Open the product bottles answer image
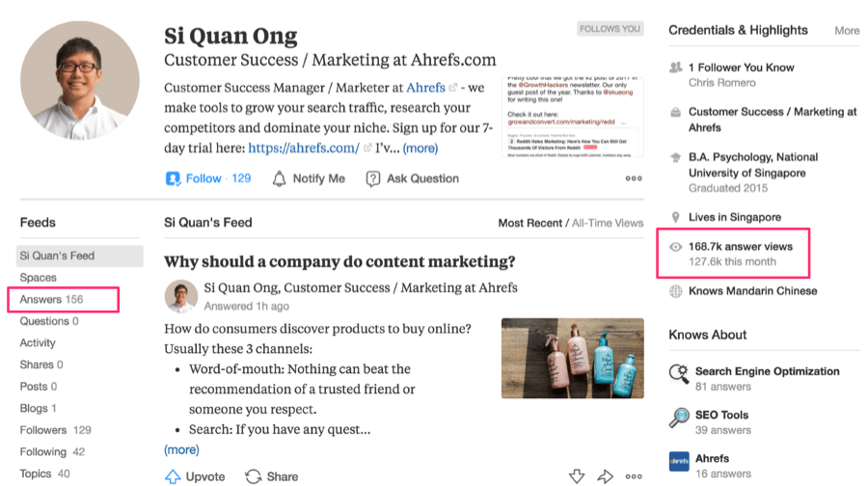The height and width of the screenshot is (486, 868). coord(572,358)
